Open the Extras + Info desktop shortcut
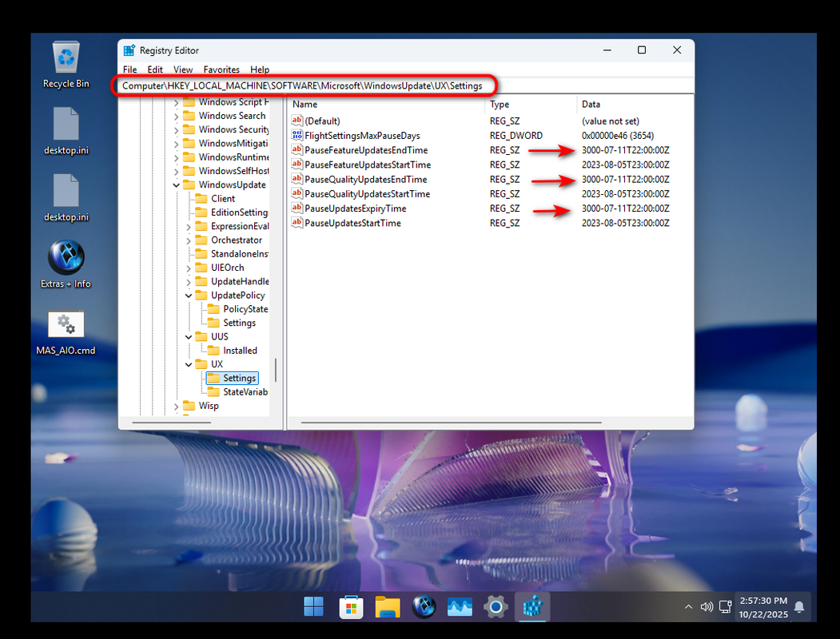The width and height of the screenshot is (840, 639). tap(66, 264)
